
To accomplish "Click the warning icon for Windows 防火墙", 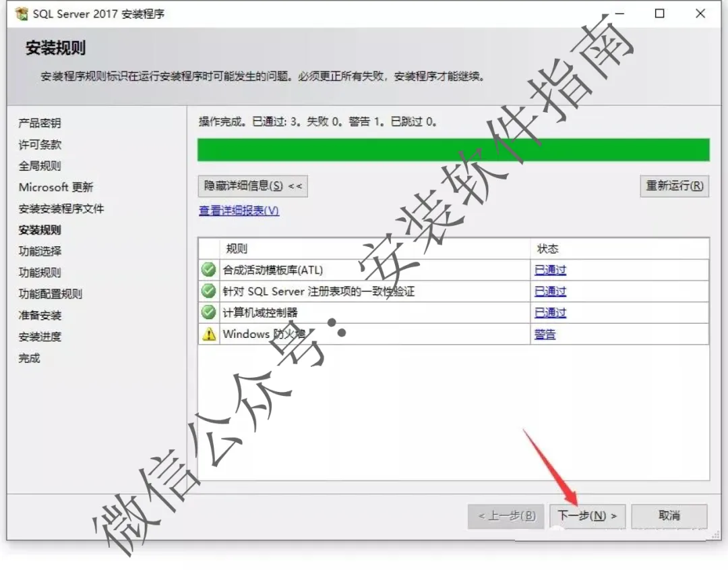I will click(209, 334).
